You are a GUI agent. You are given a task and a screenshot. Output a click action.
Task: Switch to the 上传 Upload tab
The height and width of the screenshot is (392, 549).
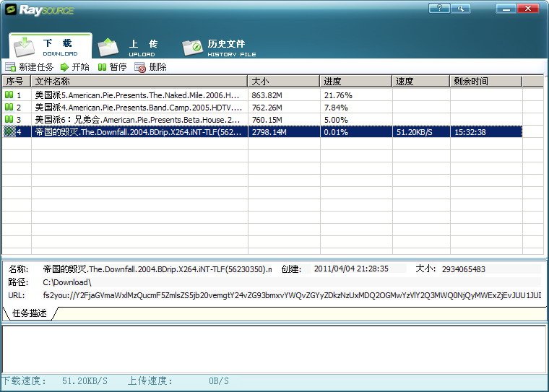(x=127, y=48)
